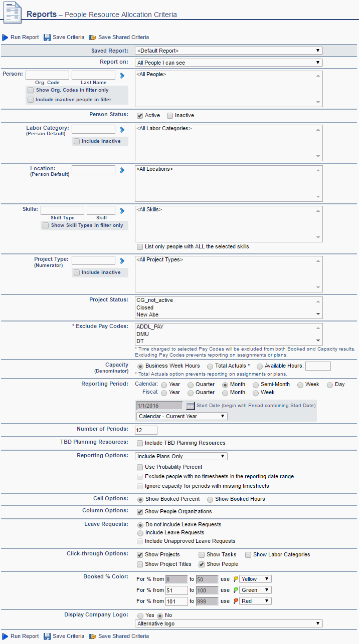
Task: Click the blue arrow beside Project Type field
Action: (x=121, y=261)
